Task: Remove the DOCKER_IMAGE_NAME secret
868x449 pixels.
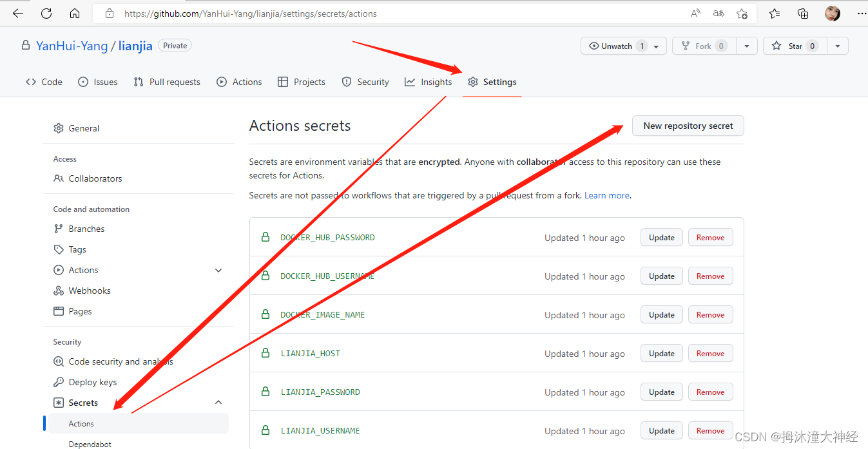Action: pyautogui.click(x=710, y=315)
